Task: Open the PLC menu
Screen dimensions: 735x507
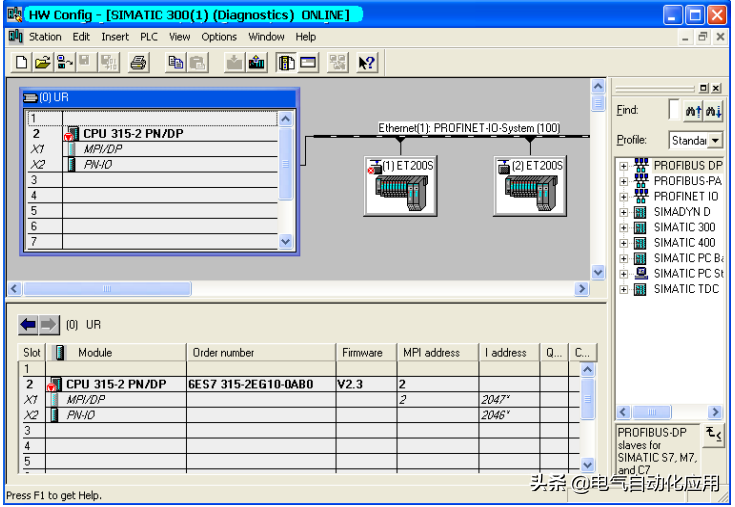Action: tap(149, 37)
